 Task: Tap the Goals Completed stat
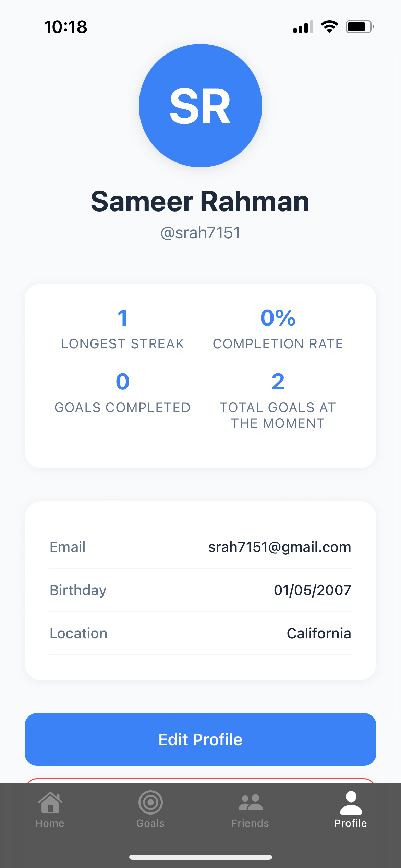(123, 393)
